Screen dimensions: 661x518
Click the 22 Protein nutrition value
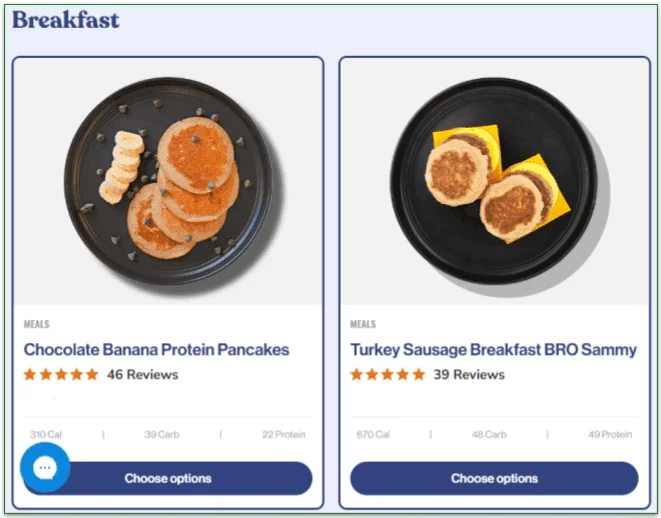coord(284,435)
